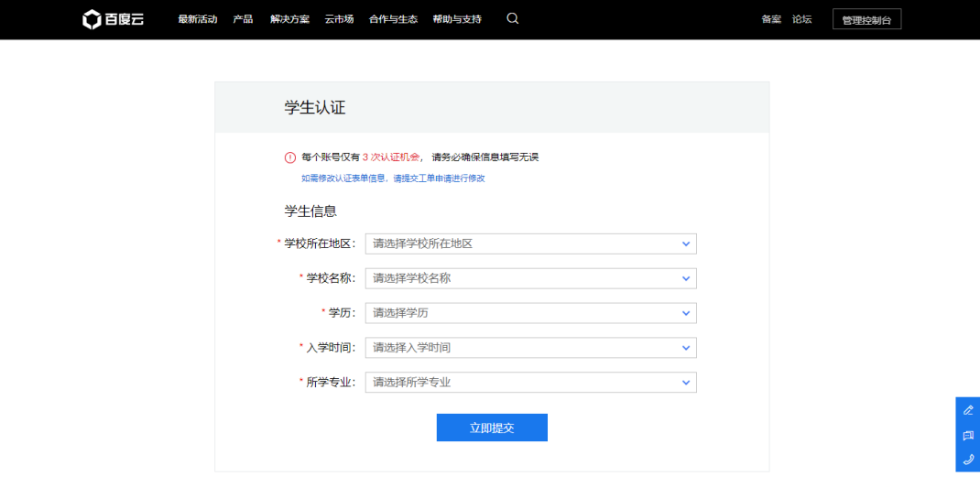Open the 解决方案 menu

click(290, 19)
